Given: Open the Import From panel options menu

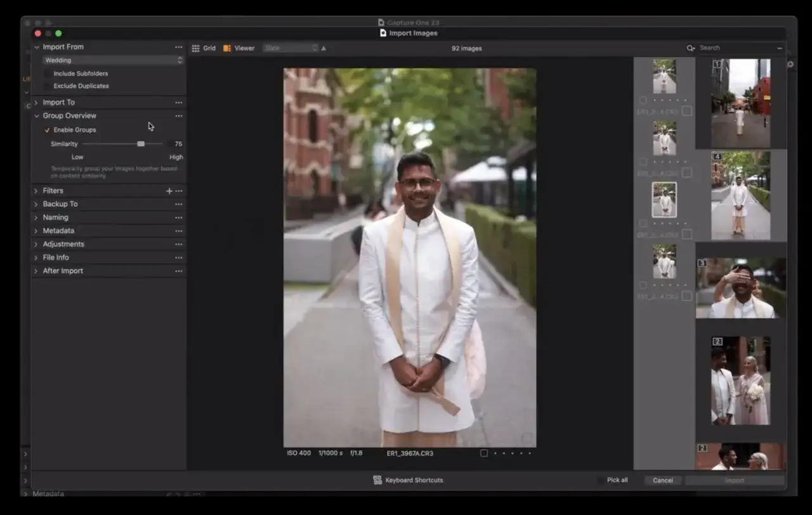Looking at the screenshot, I should click(x=179, y=47).
